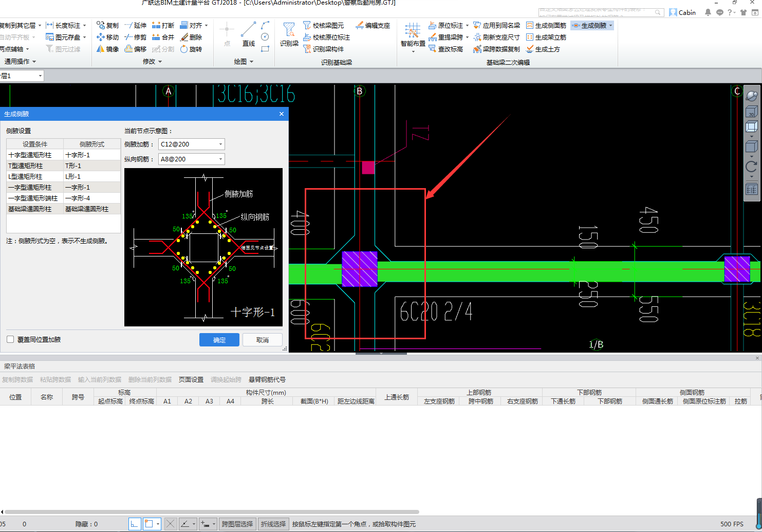Viewport: 762px width, 532px height.
Task: Select the rectangle drawing tool icon
Action: click(265, 49)
